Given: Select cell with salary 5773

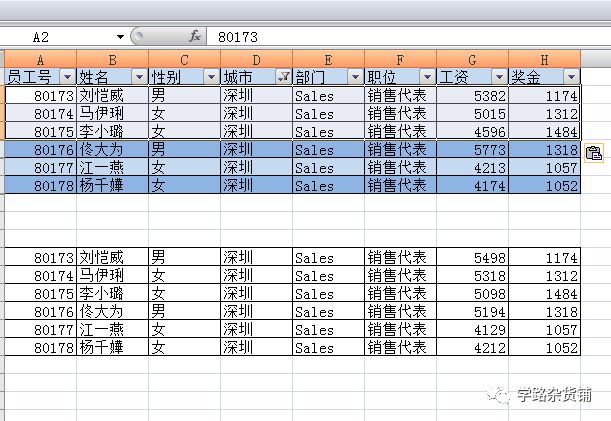Looking at the screenshot, I should pyautogui.click(x=472, y=149).
